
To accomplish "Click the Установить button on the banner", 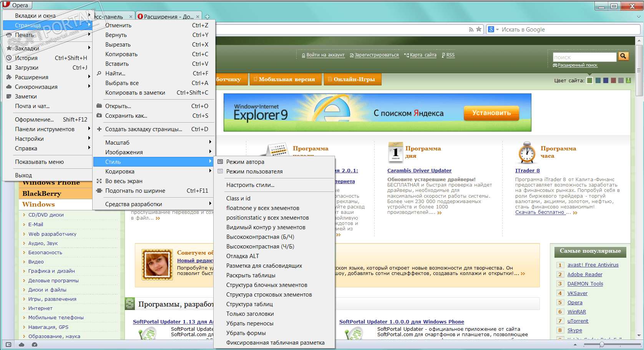I will (x=491, y=113).
